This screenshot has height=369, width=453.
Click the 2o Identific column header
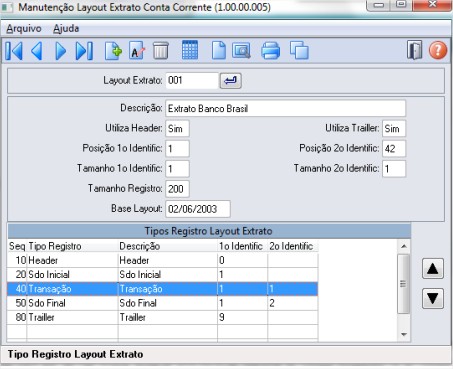tap(293, 246)
